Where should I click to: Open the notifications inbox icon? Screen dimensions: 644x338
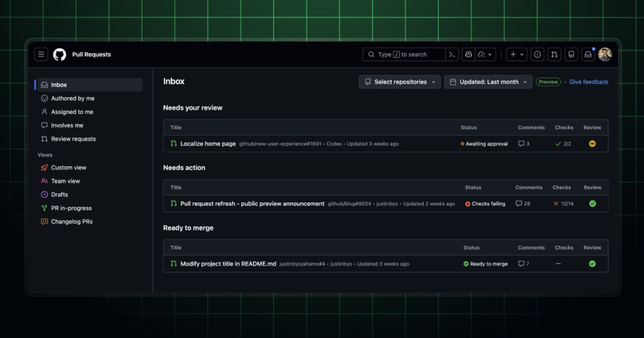[x=588, y=54]
